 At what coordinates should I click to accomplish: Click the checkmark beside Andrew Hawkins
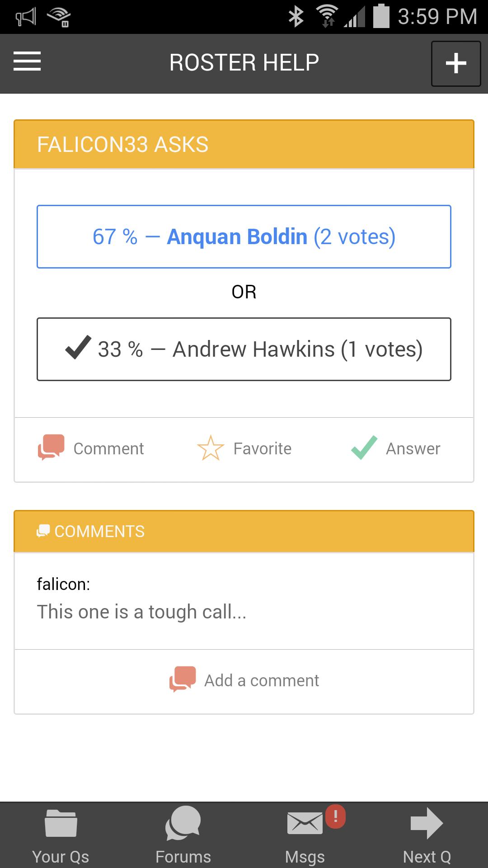(78, 348)
